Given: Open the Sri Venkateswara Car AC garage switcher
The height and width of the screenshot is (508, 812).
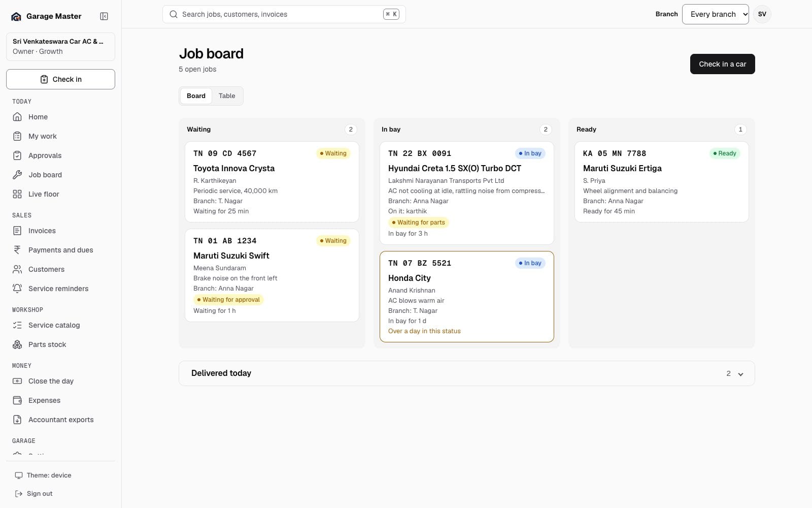Looking at the screenshot, I should [60, 47].
